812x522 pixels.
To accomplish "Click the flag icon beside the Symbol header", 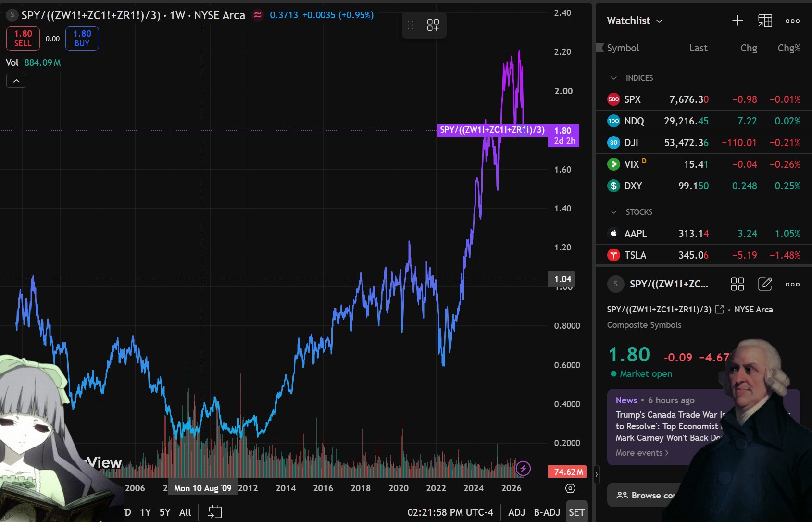I will coord(600,48).
